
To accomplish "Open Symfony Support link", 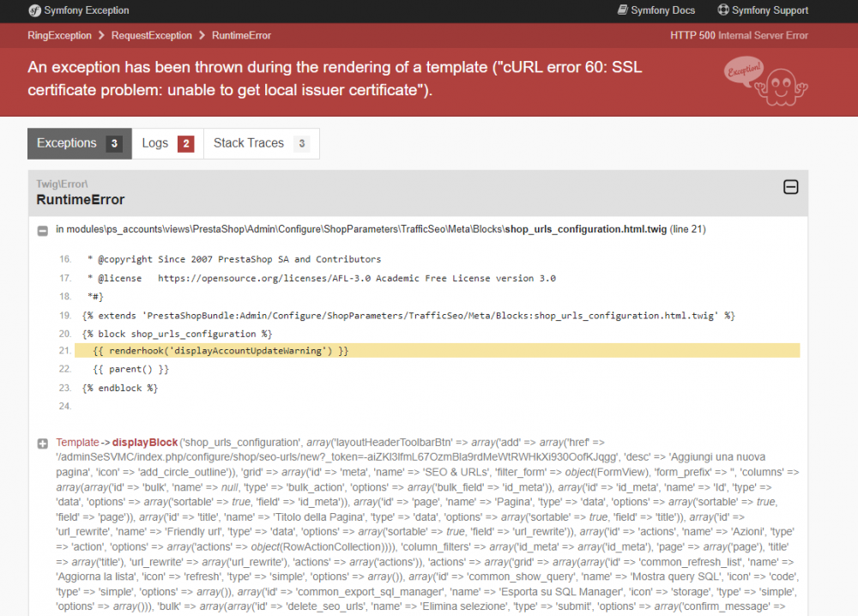I will [x=763, y=10].
